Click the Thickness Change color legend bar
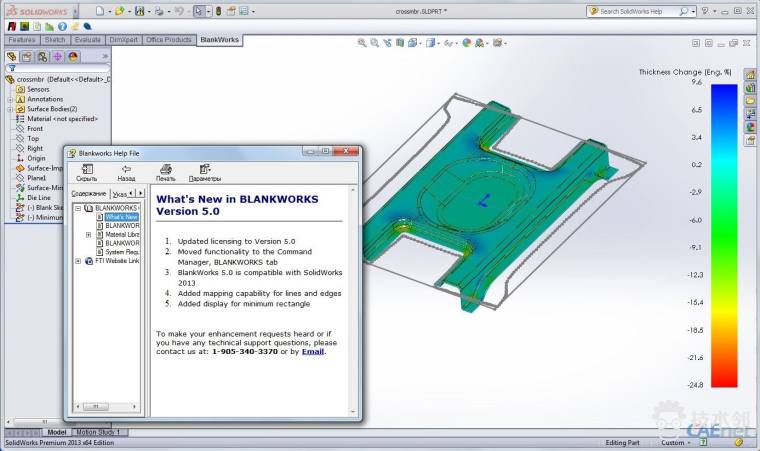The image size is (760, 451). click(724, 236)
